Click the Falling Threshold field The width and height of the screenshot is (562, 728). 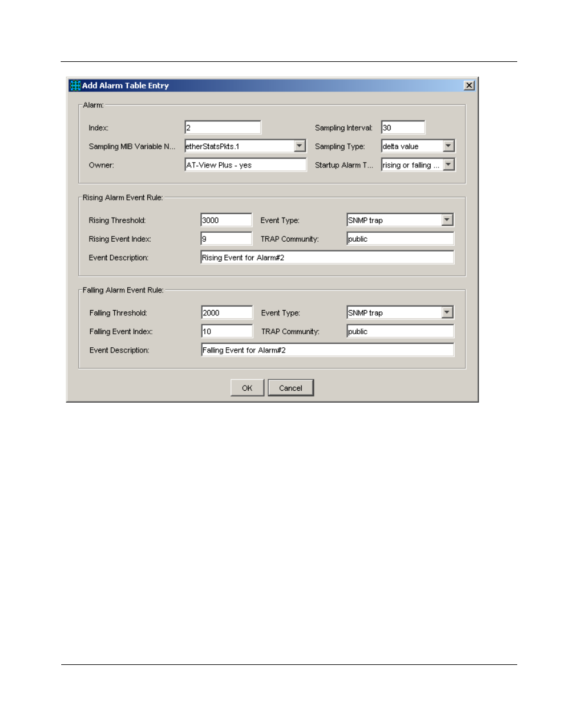point(227,313)
